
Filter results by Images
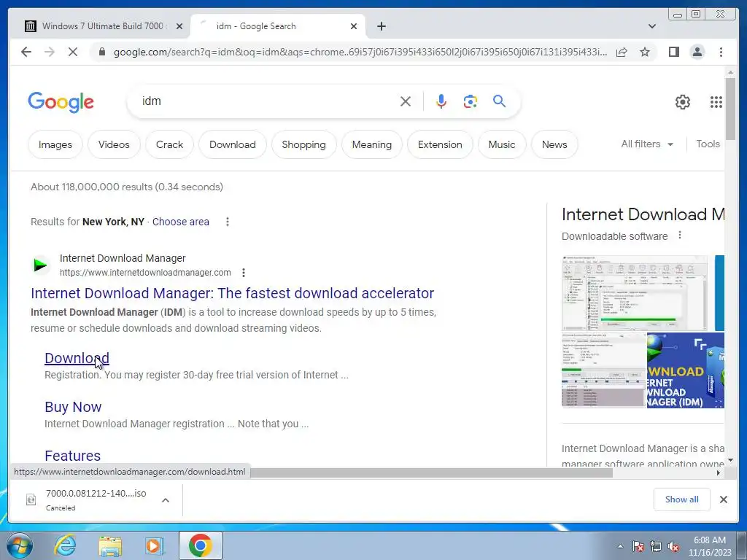coord(55,145)
